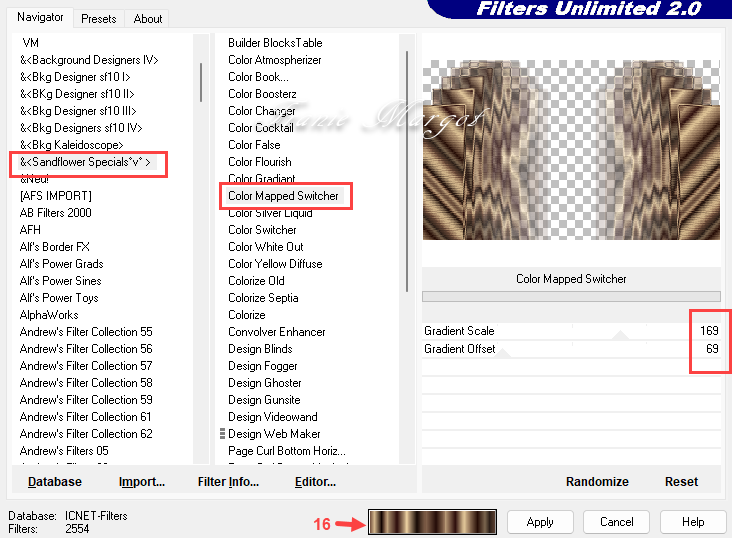Select Sandflower Specials category in list
Viewport: 732px width, 542px height.
86,162
